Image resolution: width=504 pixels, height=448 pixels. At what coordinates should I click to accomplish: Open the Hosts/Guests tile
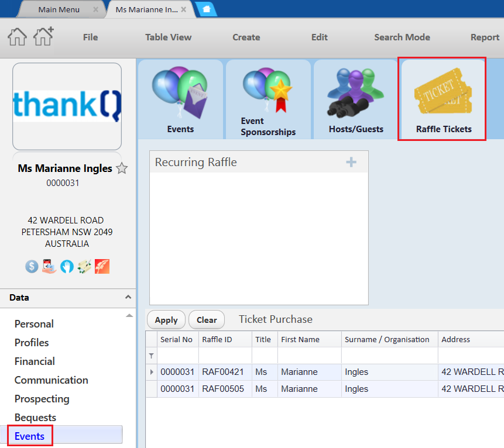point(356,99)
